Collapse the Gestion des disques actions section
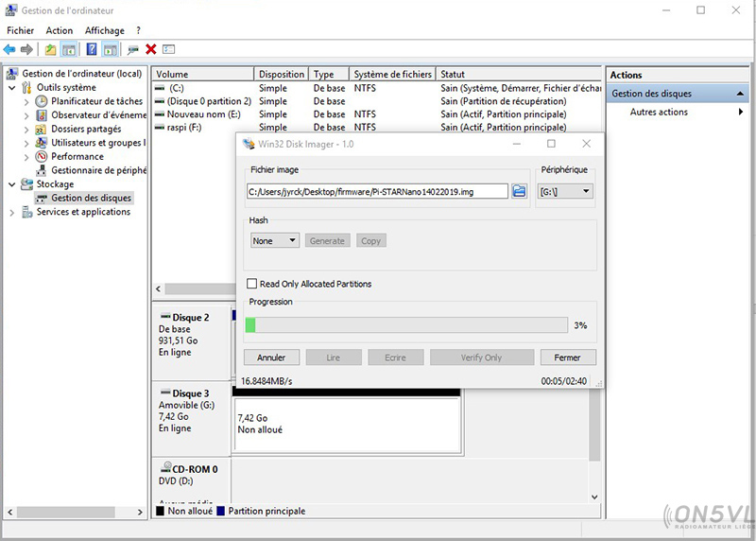 (740, 94)
